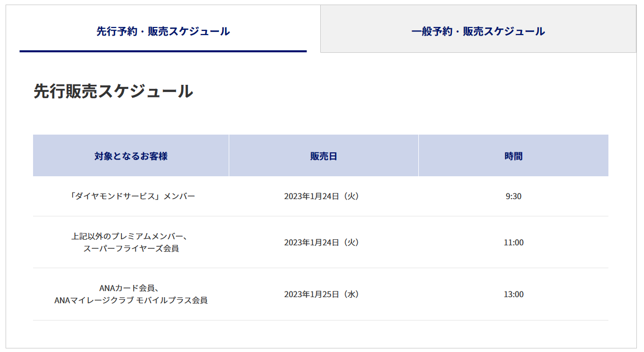Select the 11:00 time entry

point(513,242)
